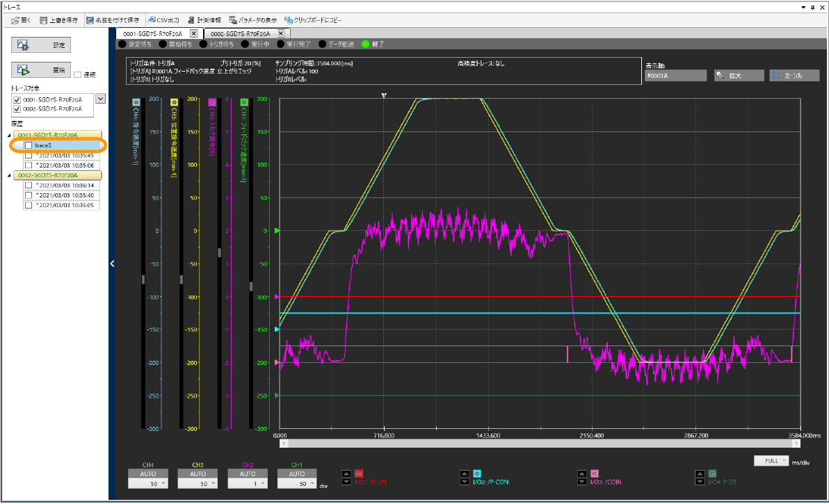This screenshot has height=504, width=829.
Task: Enable the 連続 (continuous) checkbox
Action: pos(78,74)
